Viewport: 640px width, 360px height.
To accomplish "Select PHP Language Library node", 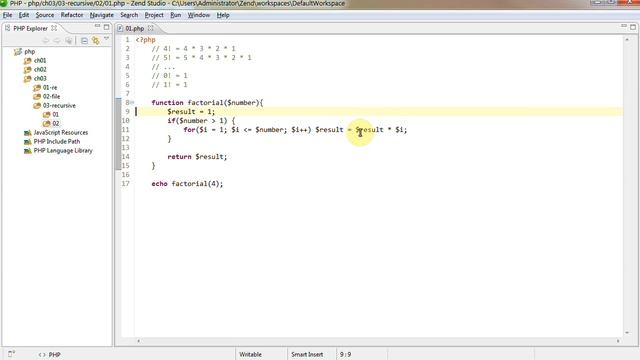I will click(63, 150).
